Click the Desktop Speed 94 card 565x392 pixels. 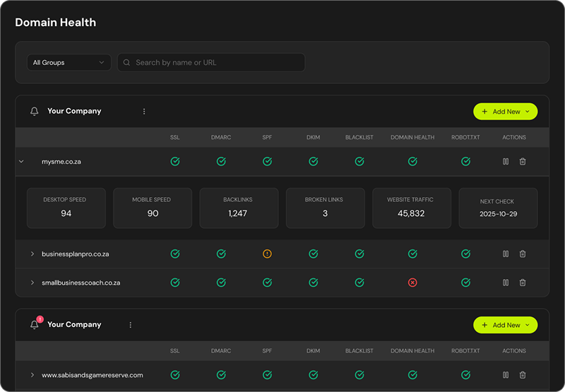66,208
